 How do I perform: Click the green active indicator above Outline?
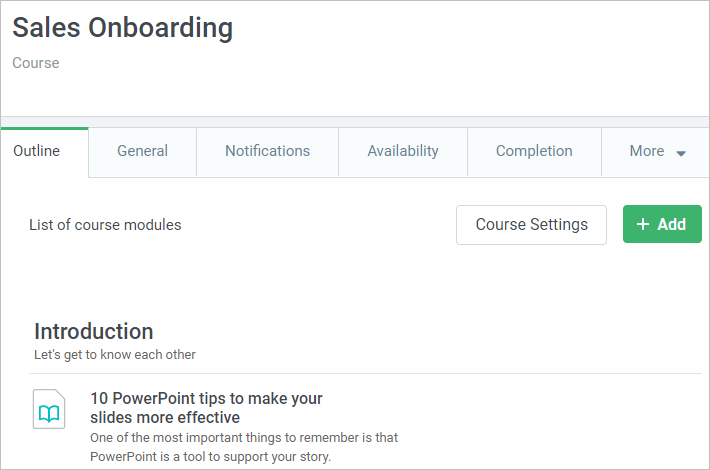click(x=44, y=129)
